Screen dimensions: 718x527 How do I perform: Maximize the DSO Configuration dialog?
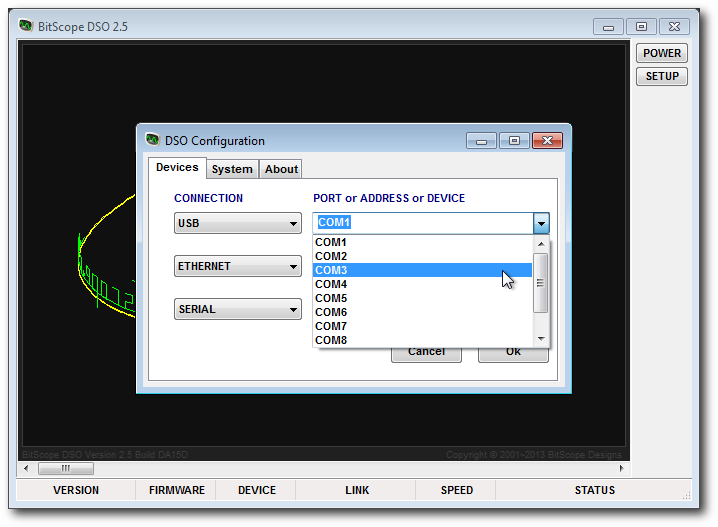(x=514, y=141)
